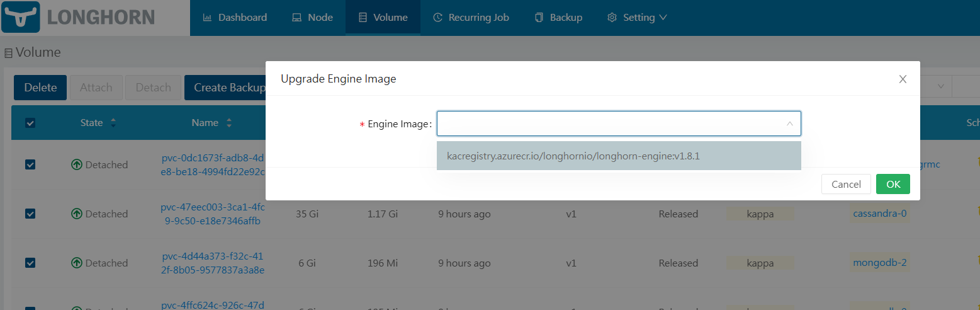Open the Dashboard tab
Viewport: 980px width, 310px height.
[x=235, y=18]
